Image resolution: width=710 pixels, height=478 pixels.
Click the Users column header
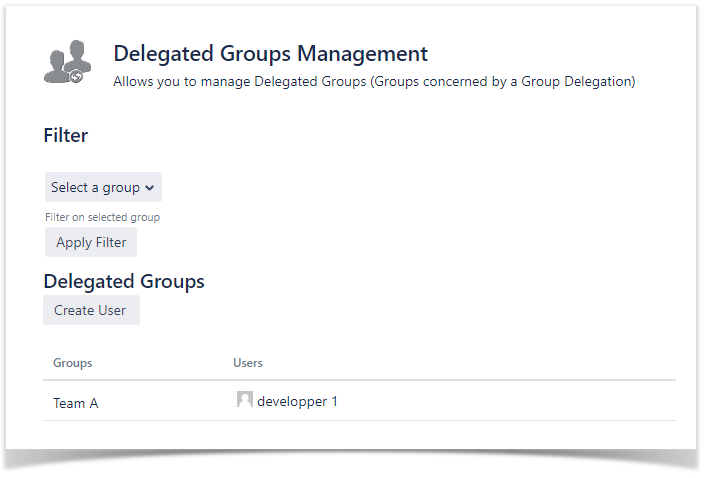(x=248, y=363)
